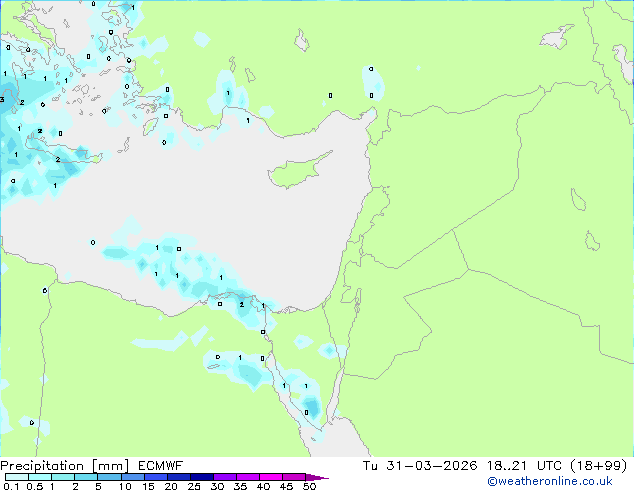This screenshot has width=634, height=490.
Task: Pick the 2–5 mm legend color swatch
Action: 86,477
